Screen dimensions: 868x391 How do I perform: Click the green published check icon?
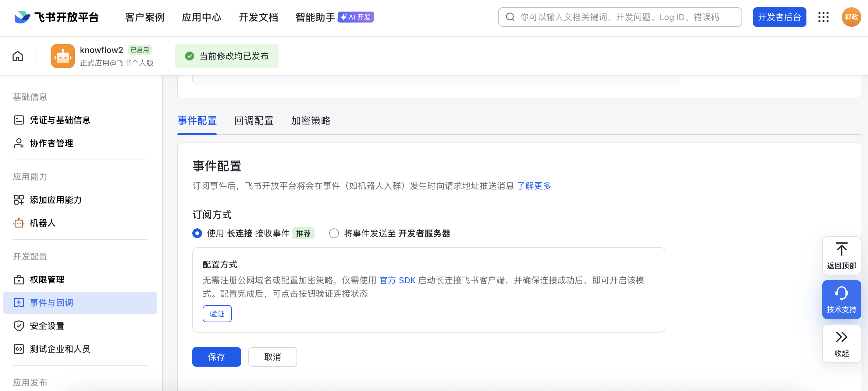[x=189, y=56]
